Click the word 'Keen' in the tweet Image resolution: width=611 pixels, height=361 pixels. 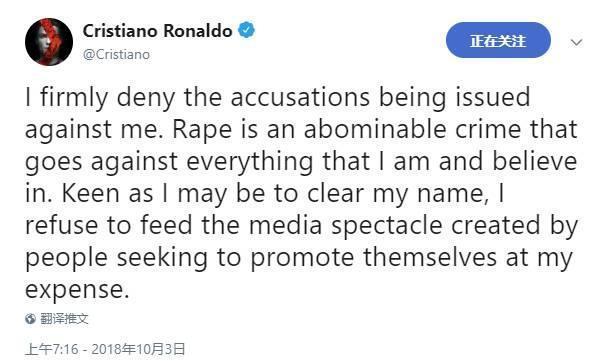[90, 193]
